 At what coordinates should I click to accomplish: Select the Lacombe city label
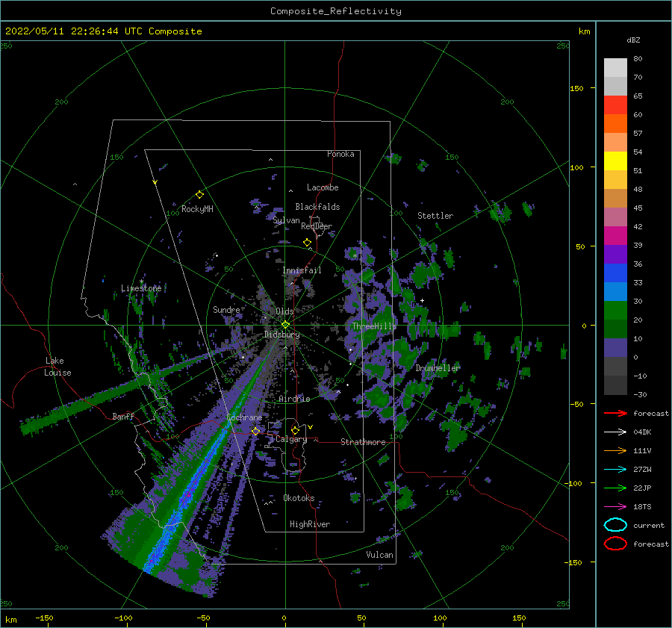[323, 187]
